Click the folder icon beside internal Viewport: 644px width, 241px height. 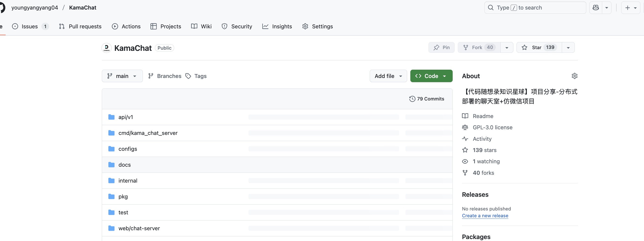tap(111, 181)
